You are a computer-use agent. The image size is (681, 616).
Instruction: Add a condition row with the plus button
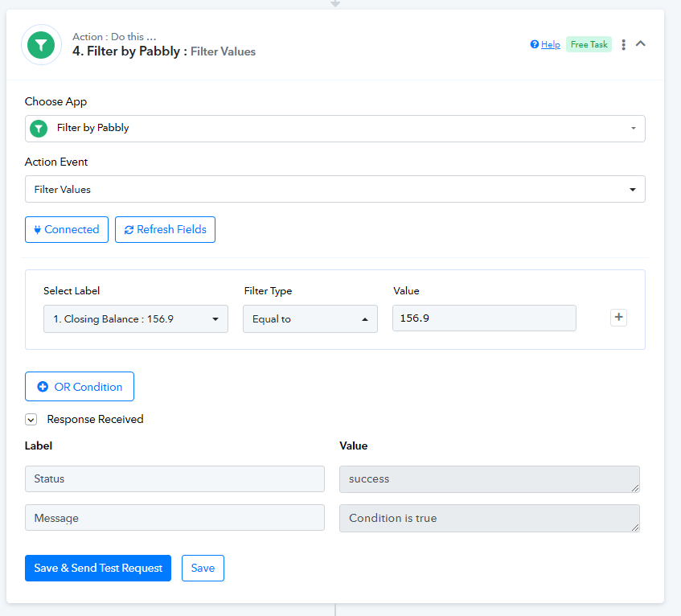[619, 317]
